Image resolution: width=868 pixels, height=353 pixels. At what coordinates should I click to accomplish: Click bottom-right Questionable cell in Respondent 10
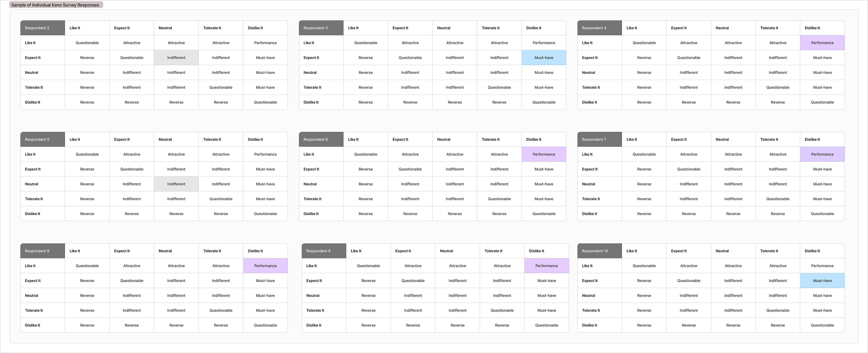click(822, 325)
